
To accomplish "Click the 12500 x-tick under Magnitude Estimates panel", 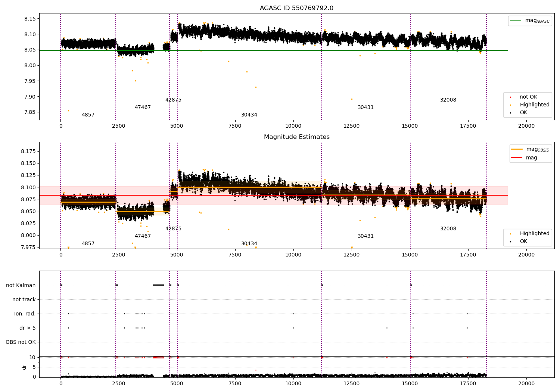I will click(x=352, y=255).
